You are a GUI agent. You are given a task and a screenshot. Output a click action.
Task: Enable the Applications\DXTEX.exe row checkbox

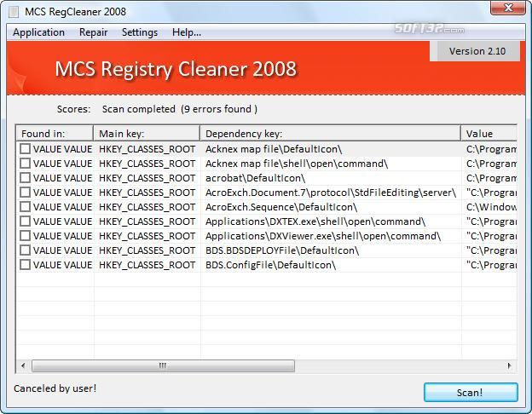tap(25, 221)
